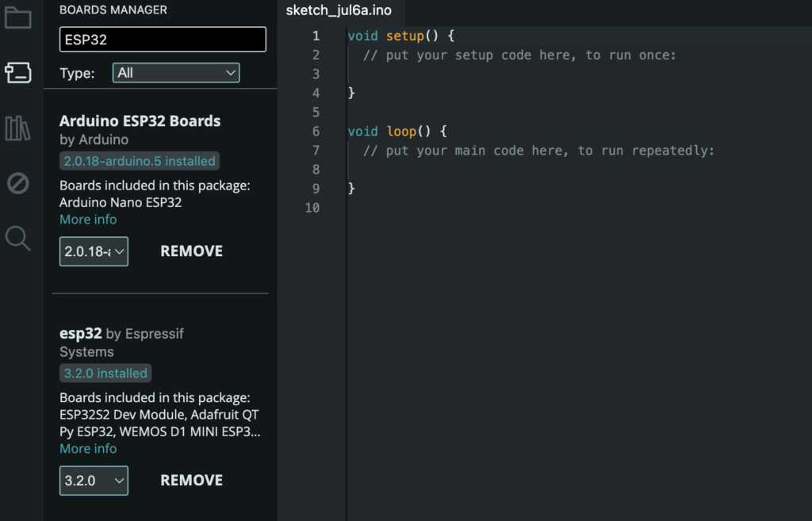This screenshot has width=812, height=521.
Task: Click the 3.2.0 installed badge
Action: [105, 374]
